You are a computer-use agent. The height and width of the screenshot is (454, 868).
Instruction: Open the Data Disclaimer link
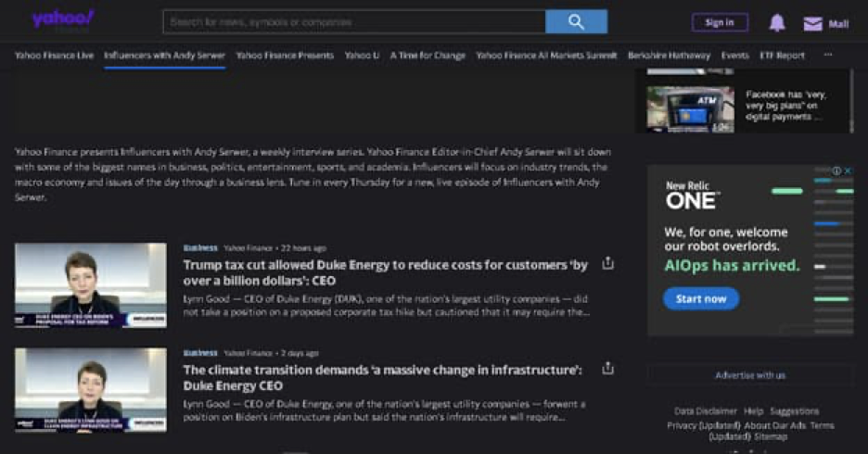pyautogui.click(x=705, y=410)
